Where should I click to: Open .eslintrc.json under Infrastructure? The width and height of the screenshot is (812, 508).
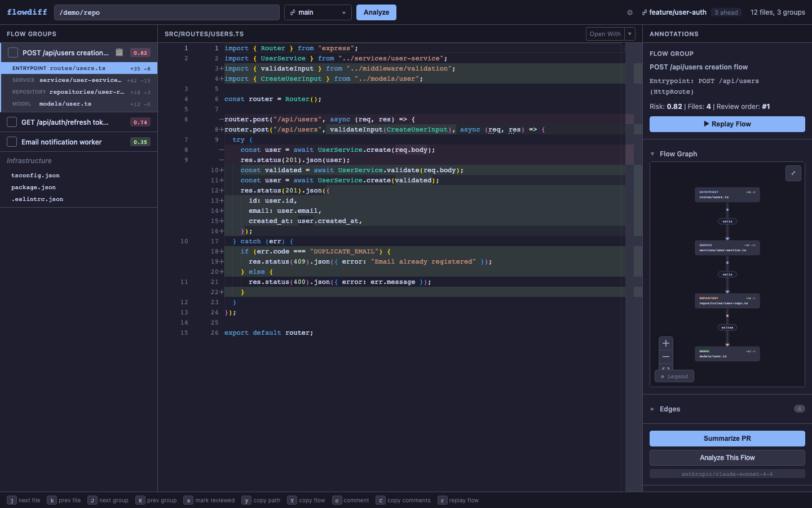(x=37, y=199)
